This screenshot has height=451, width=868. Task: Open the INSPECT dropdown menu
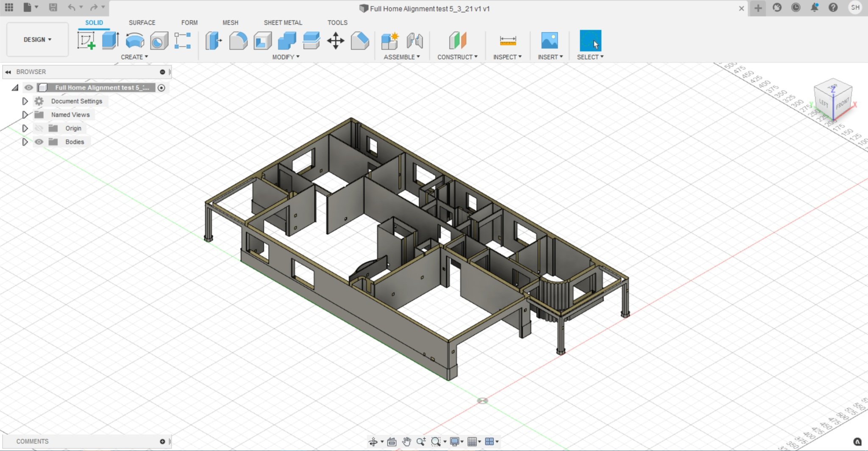click(x=507, y=57)
